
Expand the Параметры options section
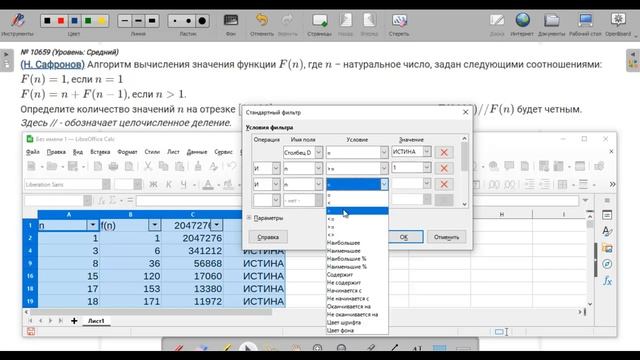pyautogui.click(x=265, y=218)
